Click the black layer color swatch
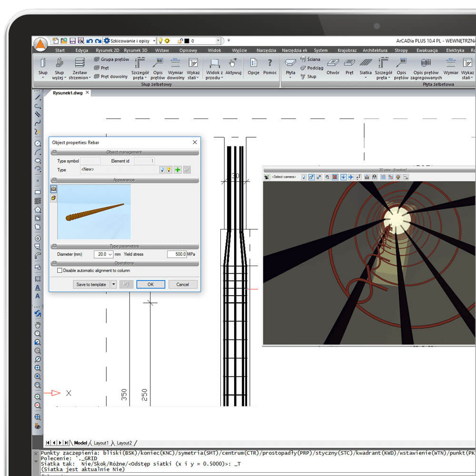476x476 pixels. click(187, 41)
